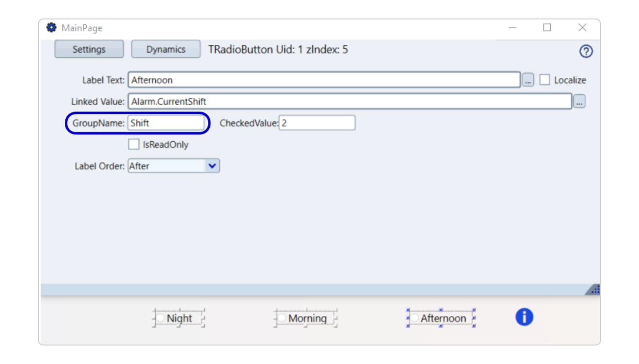Image resolution: width=639 pixels, height=364 pixels.
Task: Select the Night radio button
Action: click(x=160, y=318)
